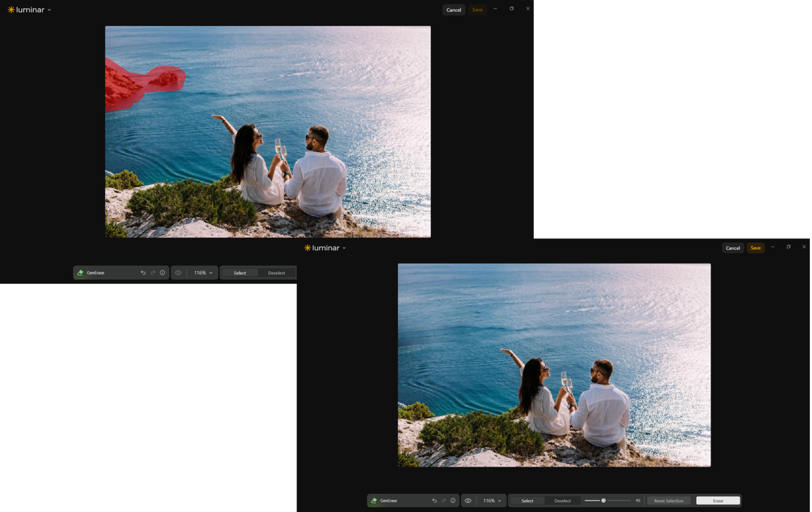Screen dimensions: 812x512
Task: Click Save in the upper window
Action: tap(478, 10)
